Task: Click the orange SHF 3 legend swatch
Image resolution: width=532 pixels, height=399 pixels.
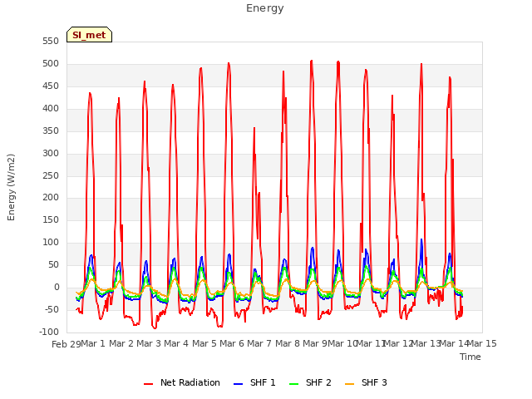Action: pos(349,384)
